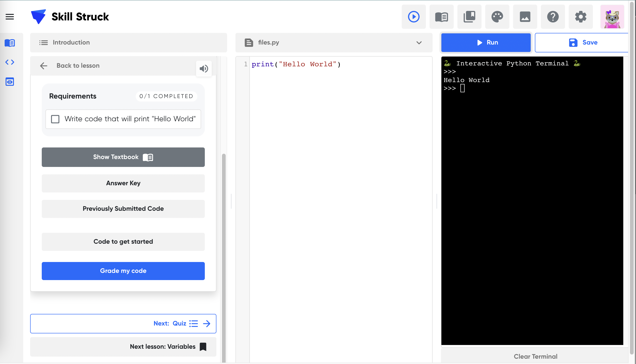Click the cat avatar profile picture
The height and width of the screenshot is (364, 636).
point(612,17)
